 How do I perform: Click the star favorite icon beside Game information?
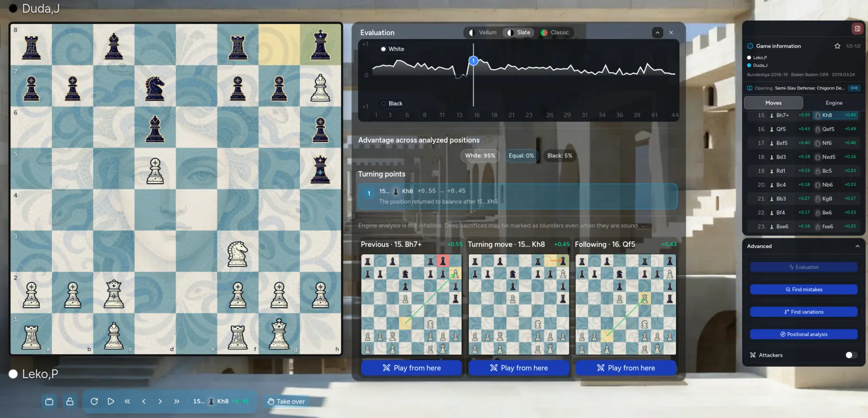click(838, 46)
